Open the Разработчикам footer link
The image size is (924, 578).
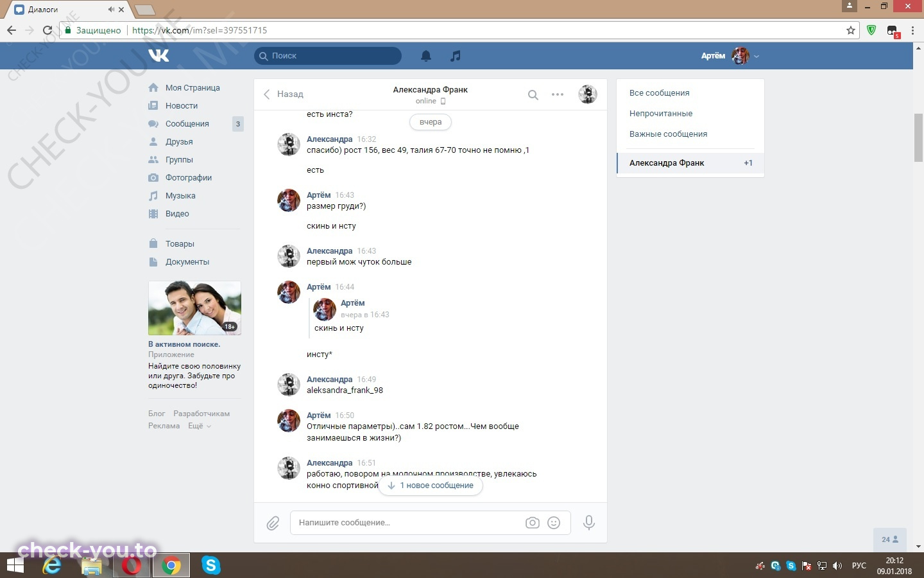pos(201,414)
